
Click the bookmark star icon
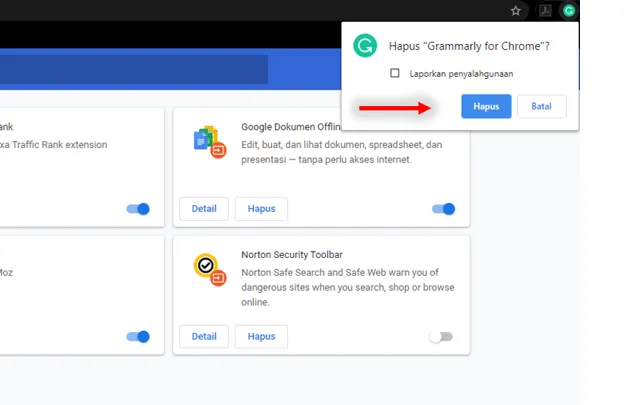(x=515, y=11)
